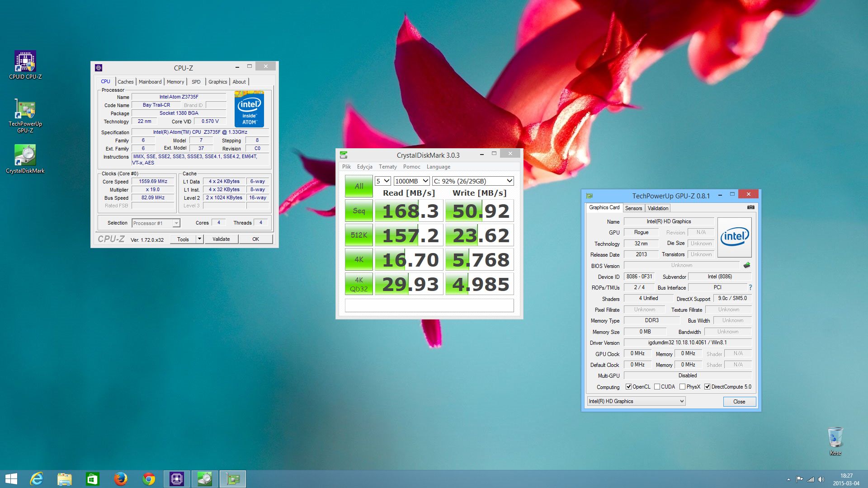Open TechPowerUp GPU-Z desktop shortcut
868x488 pixels.
(x=25, y=116)
